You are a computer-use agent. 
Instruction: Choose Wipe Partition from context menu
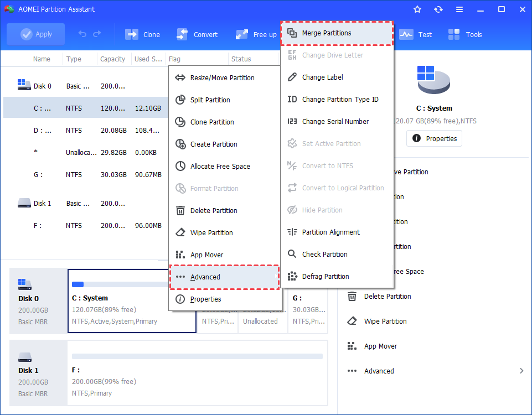(225, 233)
